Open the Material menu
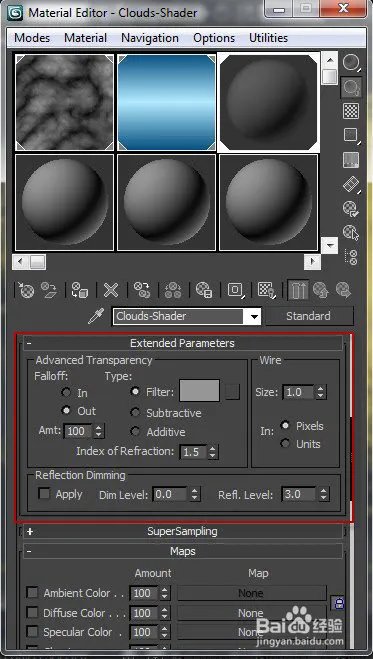This screenshot has height=659, width=373. tap(86, 38)
